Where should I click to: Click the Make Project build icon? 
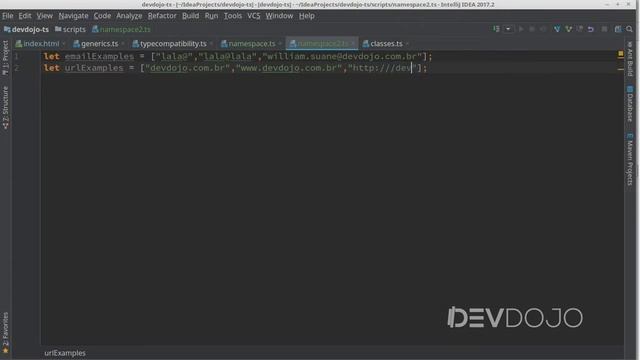(496, 29)
